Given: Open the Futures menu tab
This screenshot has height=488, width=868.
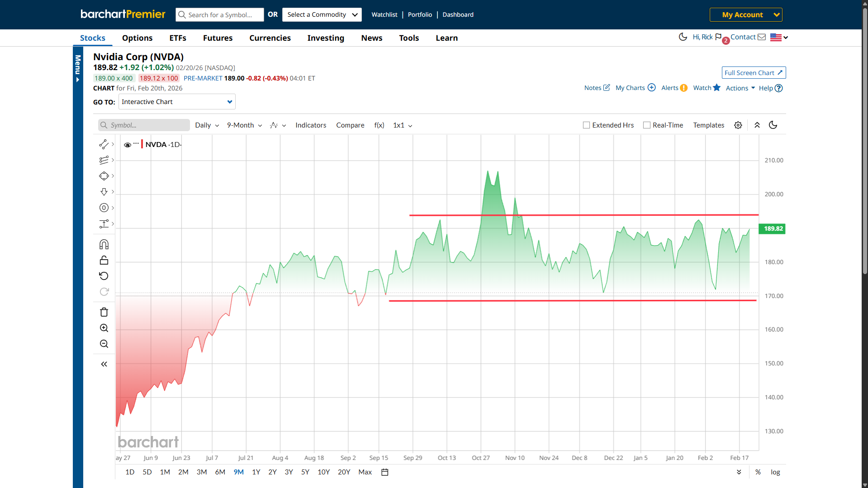Looking at the screenshot, I should [218, 38].
